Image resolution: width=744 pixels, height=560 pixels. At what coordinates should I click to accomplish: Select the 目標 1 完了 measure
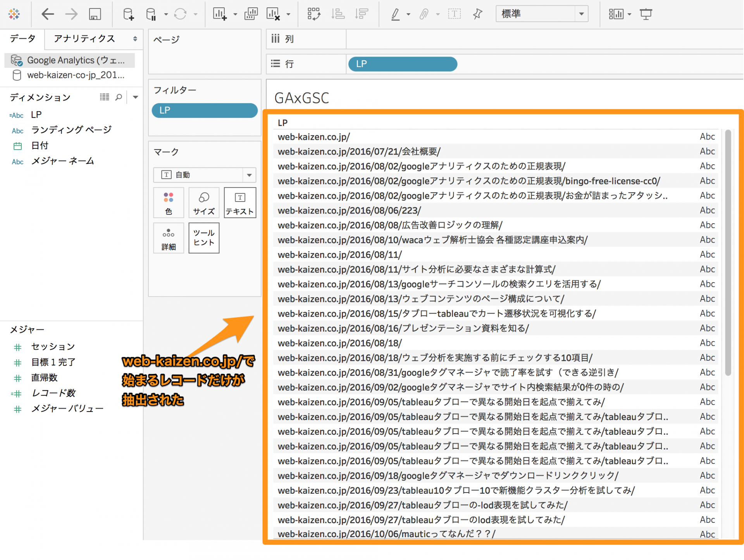click(53, 362)
